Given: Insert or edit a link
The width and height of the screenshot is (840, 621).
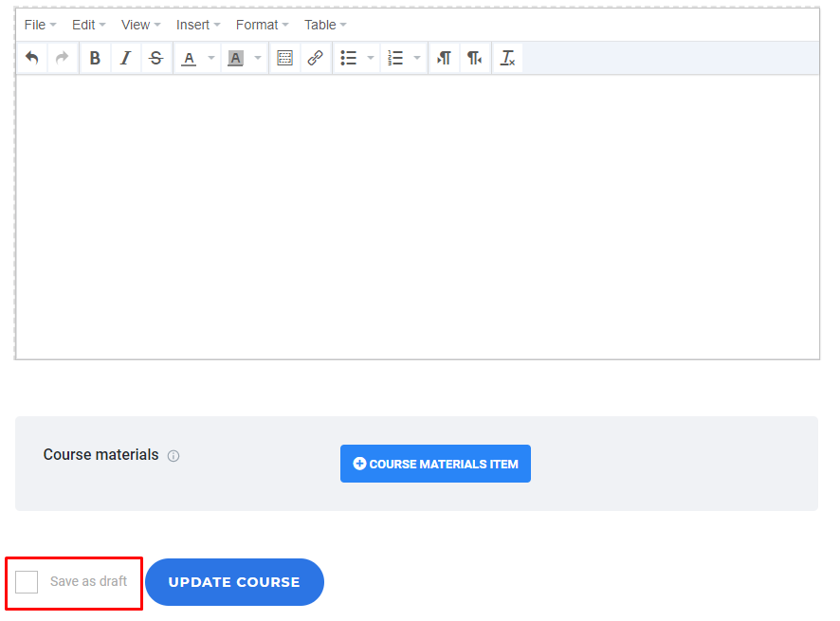Looking at the screenshot, I should 315,58.
